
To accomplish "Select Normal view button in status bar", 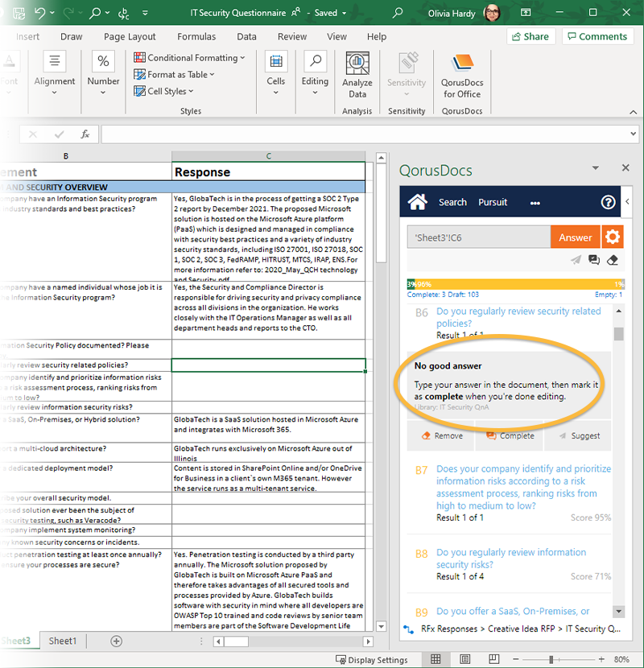I will click(436, 659).
